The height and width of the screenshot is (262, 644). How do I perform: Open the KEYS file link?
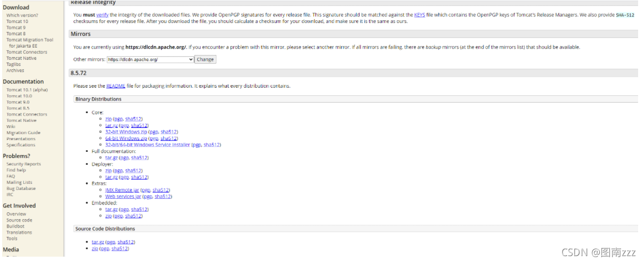(420, 15)
